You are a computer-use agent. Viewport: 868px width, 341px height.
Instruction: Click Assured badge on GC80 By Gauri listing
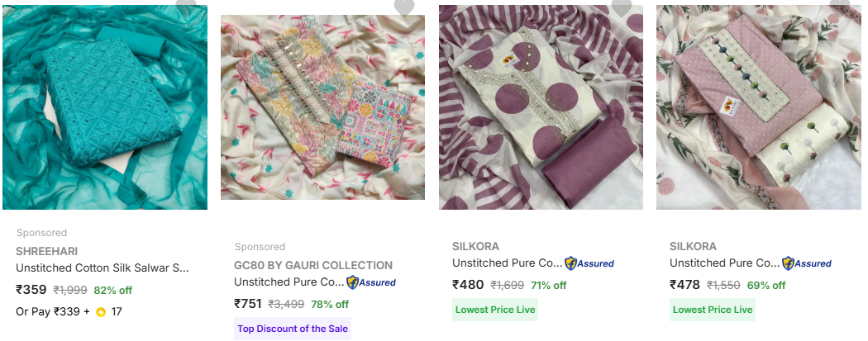point(370,282)
